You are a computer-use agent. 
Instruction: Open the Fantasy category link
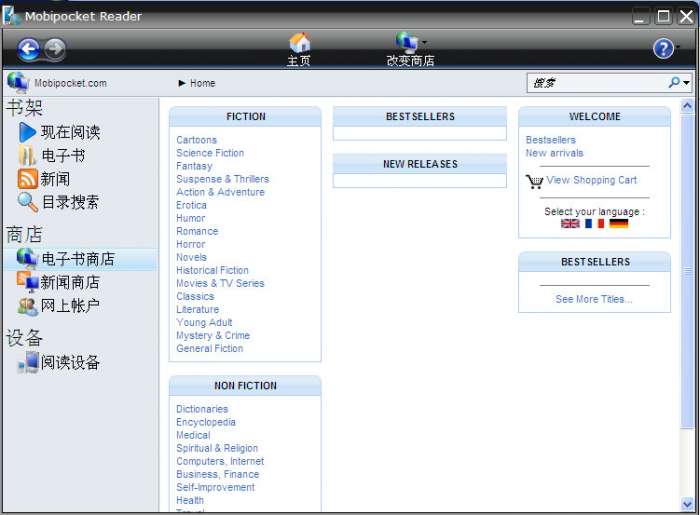click(x=194, y=166)
